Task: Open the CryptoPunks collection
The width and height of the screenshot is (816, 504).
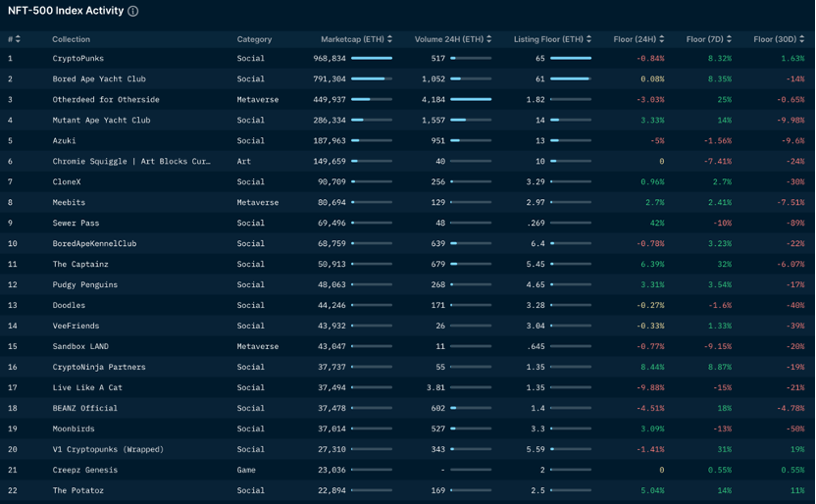Action: 78,58
